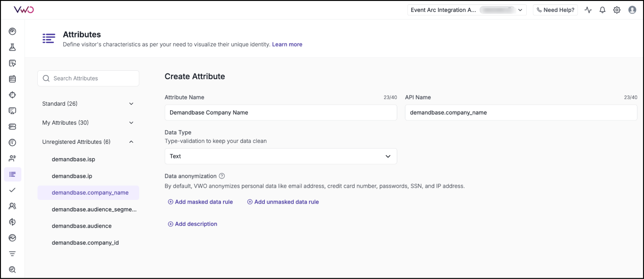Click the Need Help? button
This screenshot has width=644, height=279.
point(555,10)
